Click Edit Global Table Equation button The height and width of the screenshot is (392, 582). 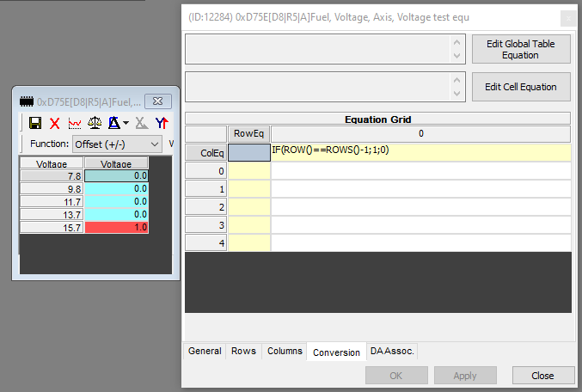coord(520,50)
